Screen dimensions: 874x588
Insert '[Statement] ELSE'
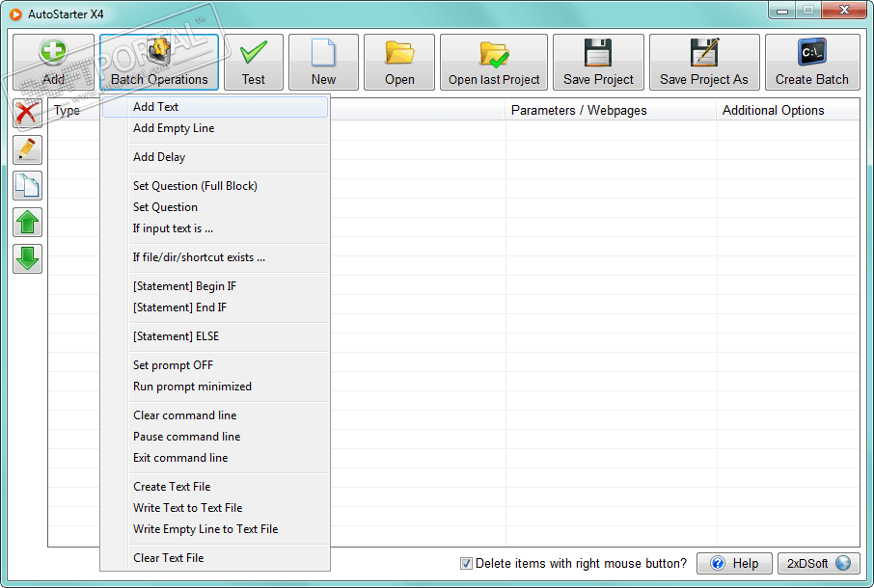pyautogui.click(x=215, y=336)
